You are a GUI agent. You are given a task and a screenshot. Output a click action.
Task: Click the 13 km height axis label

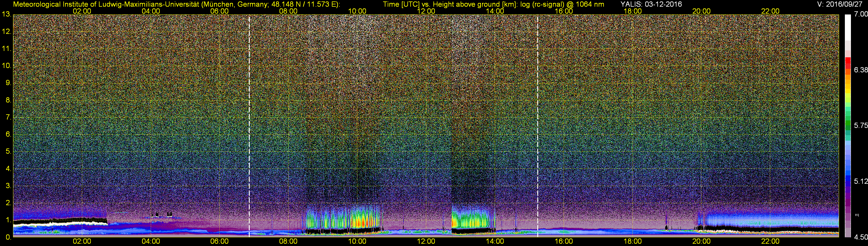click(x=6, y=14)
